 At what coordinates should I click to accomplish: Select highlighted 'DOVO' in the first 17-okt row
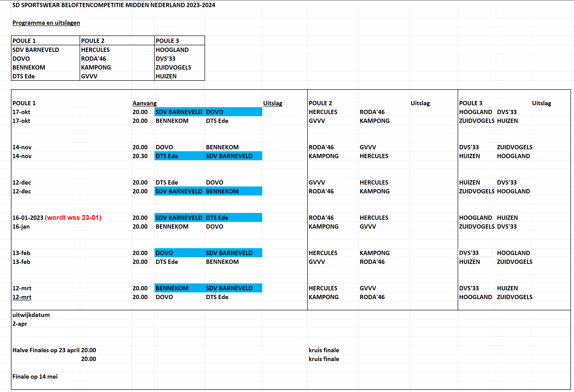click(x=215, y=112)
